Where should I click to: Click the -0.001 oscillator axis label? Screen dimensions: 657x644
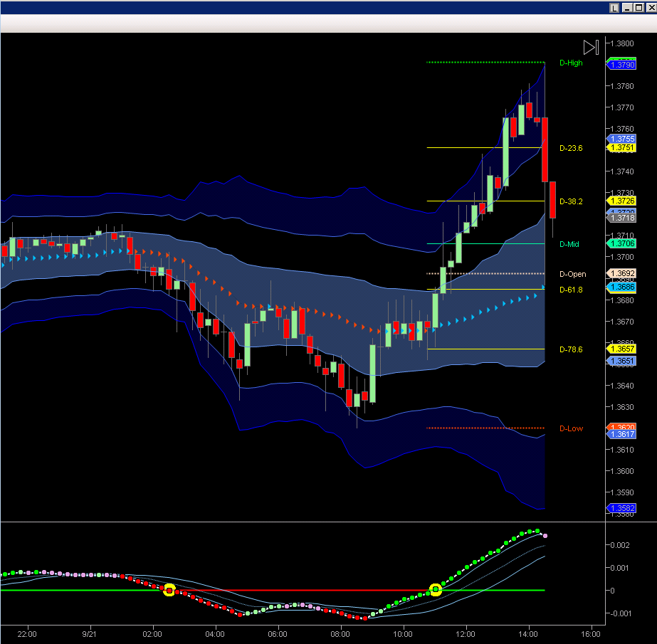pyautogui.click(x=619, y=613)
